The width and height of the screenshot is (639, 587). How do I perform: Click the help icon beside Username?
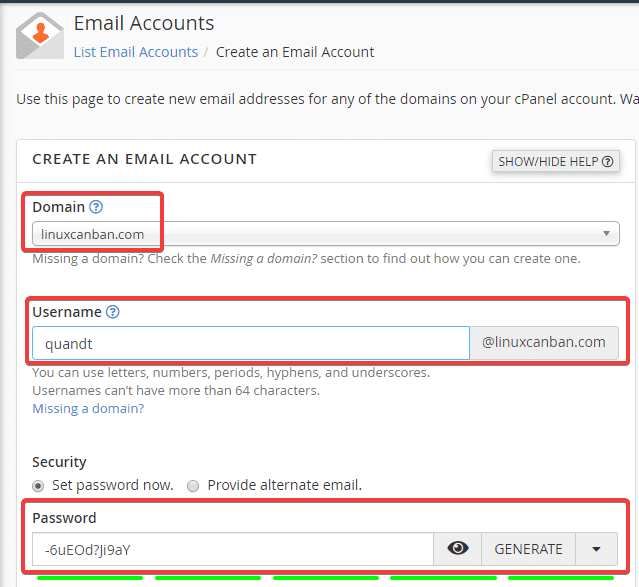[x=113, y=312]
